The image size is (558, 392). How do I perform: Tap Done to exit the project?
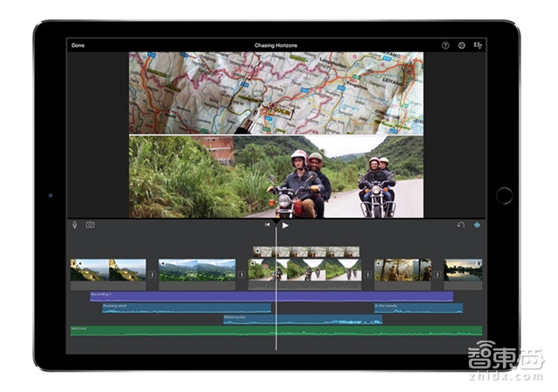pos(78,45)
